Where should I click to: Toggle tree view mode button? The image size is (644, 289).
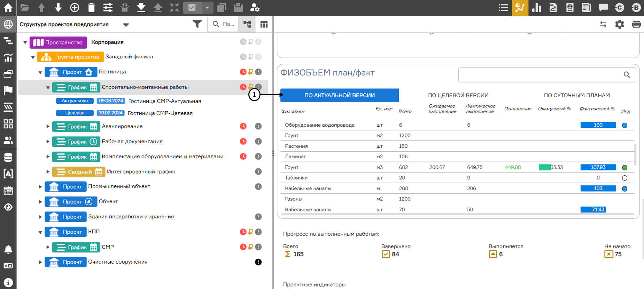tap(247, 24)
